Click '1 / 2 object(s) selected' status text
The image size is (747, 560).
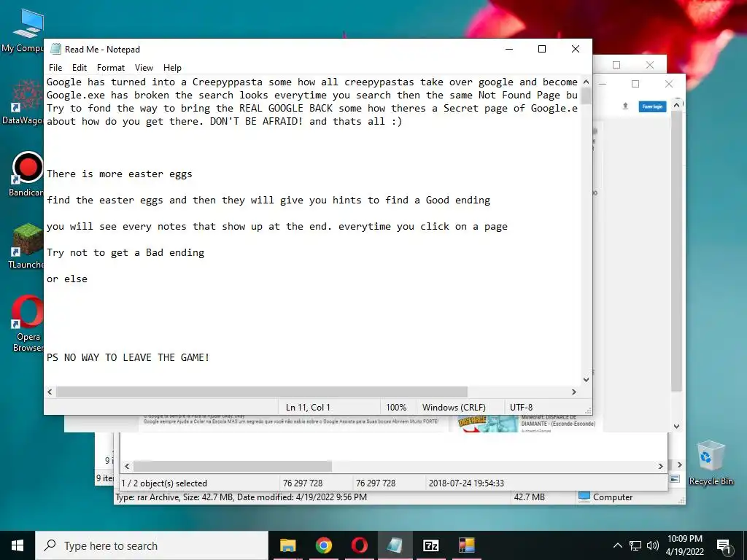(164, 483)
